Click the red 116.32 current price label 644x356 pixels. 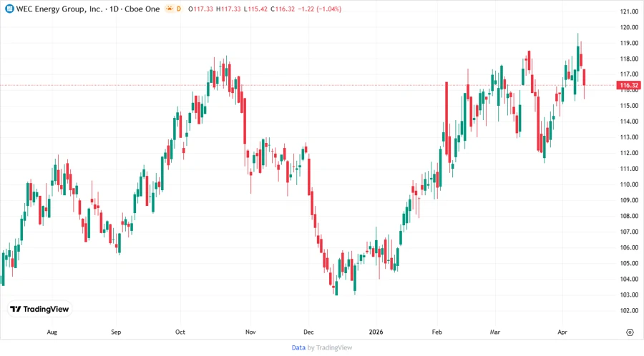pyautogui.click(x=629, y=85)
